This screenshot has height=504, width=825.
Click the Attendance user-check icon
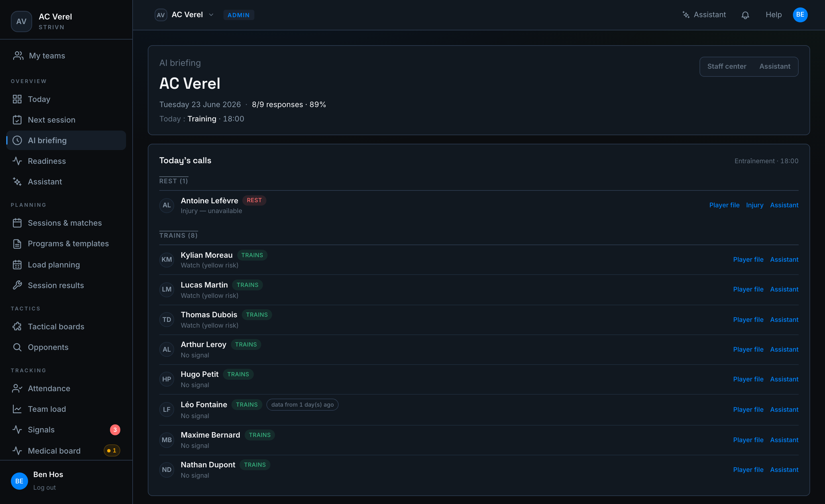pos(17,388)
